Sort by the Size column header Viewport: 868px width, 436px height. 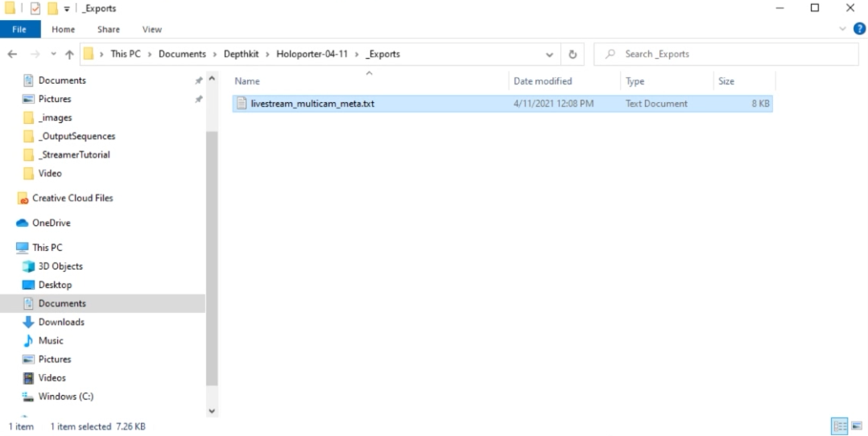(x=726, y=80)
